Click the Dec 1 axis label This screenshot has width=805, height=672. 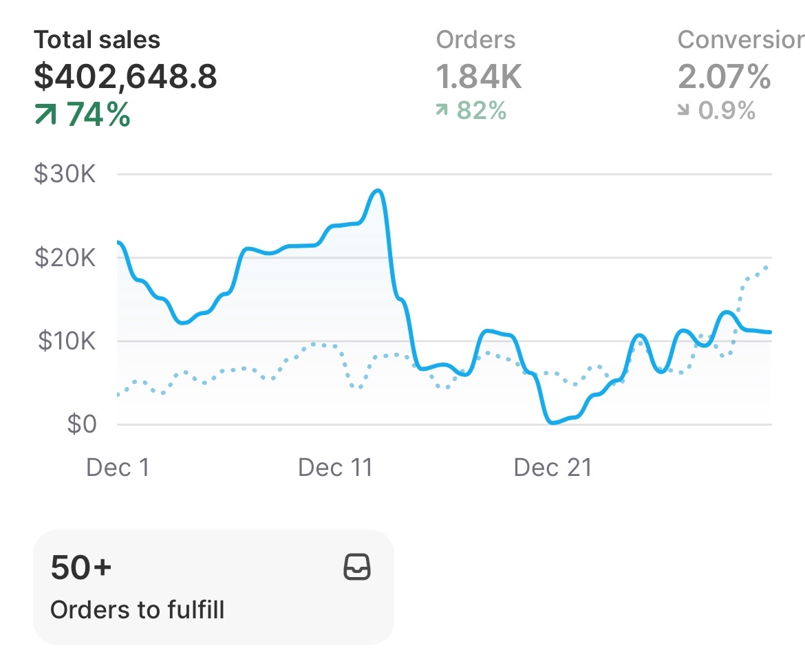coord(118,468)
